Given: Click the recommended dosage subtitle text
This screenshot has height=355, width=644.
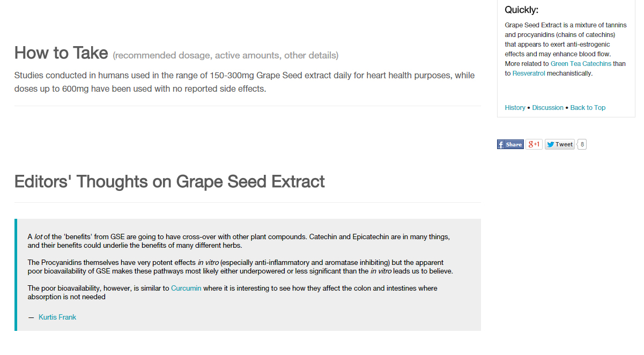Looking at the screenshot, I should point(226,55).
